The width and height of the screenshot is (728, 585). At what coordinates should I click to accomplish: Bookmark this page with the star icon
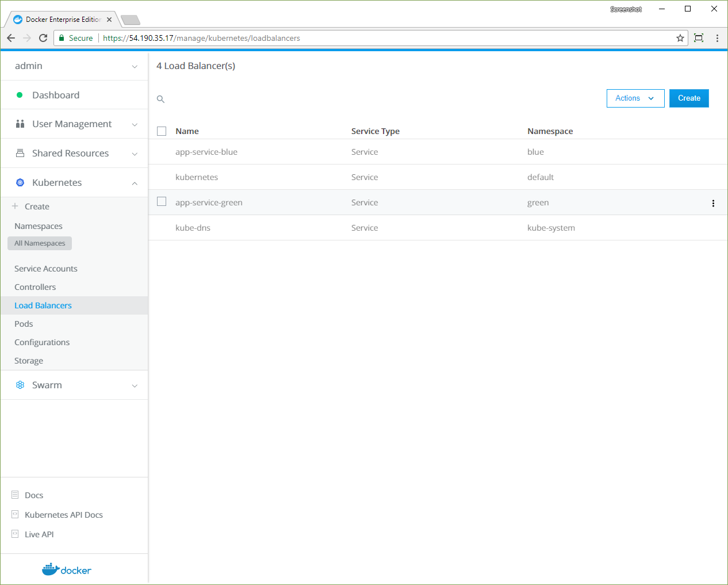pos(680,38)
